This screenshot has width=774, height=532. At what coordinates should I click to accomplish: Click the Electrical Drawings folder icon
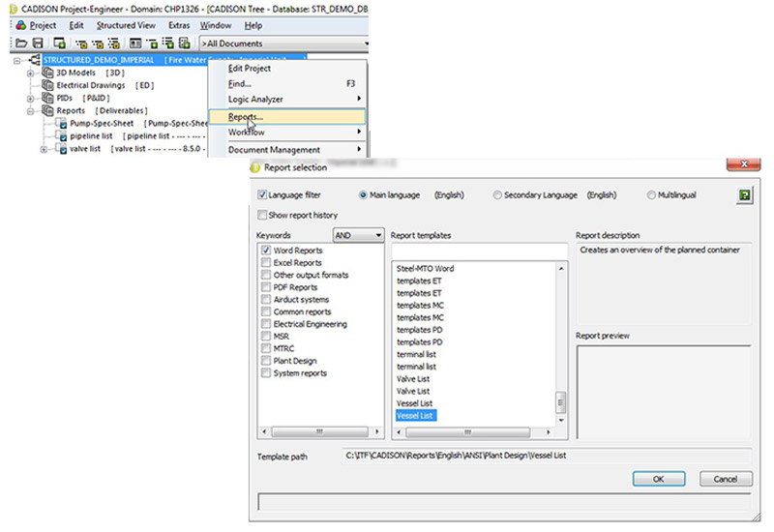(47, 85)
